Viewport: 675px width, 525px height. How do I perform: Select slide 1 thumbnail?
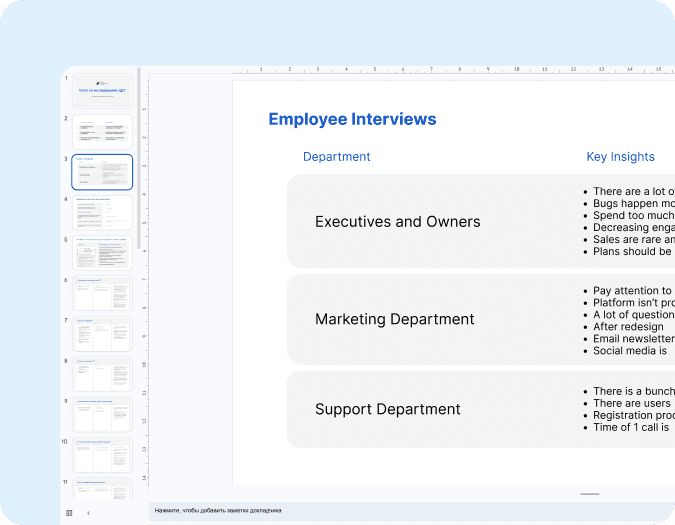(102, 91)
